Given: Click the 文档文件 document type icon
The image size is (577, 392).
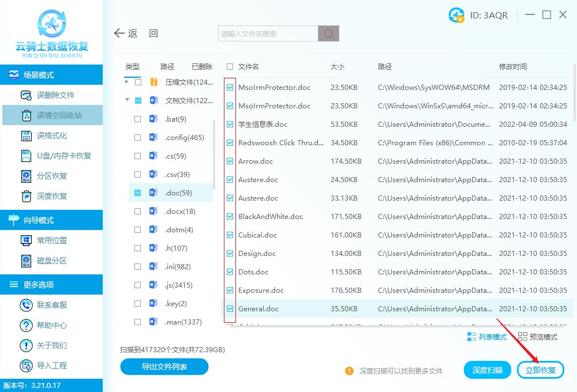Looking at the screenshot, I should coord(154,100).
